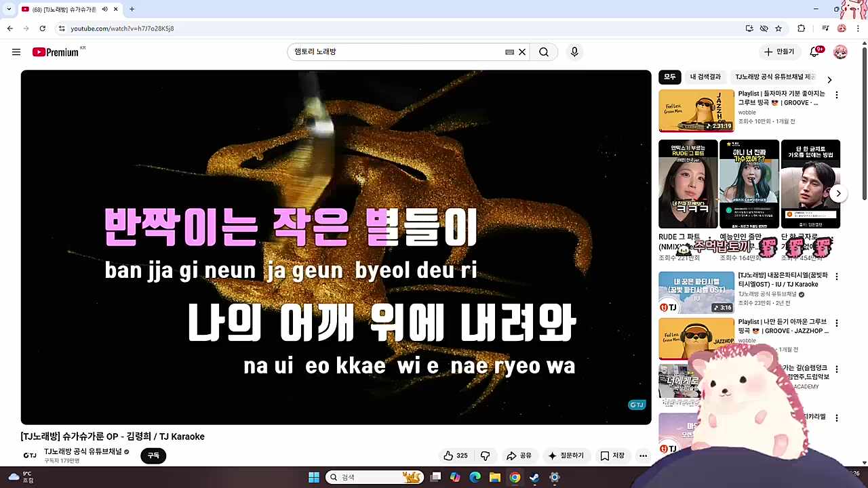This screenshot has width=868, height=488.
Task: Open File Explorer from taskbar
Action: pyautogui.click(x=495, y=477)
